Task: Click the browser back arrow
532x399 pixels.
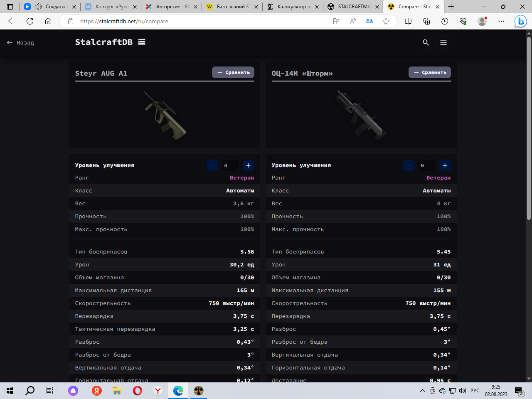Action: (x=12, y=21)
